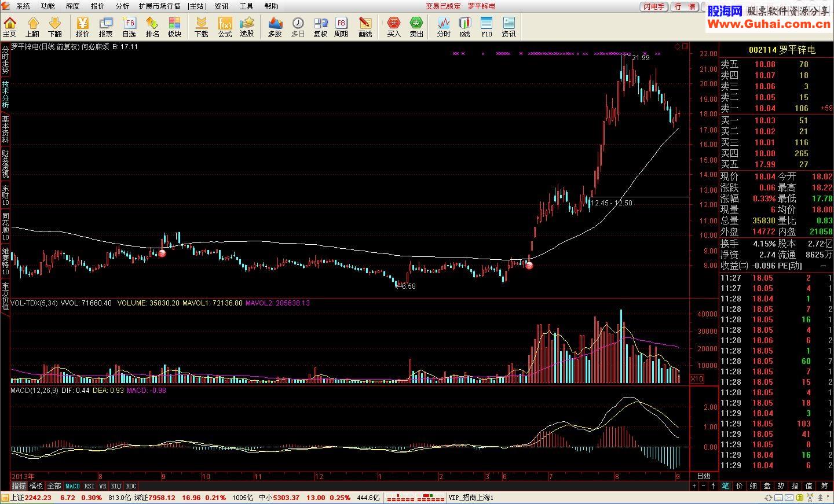Change 周期 period (F8) icon
The width and height of the screenshot is (834, 504).
tap(341, 27)
